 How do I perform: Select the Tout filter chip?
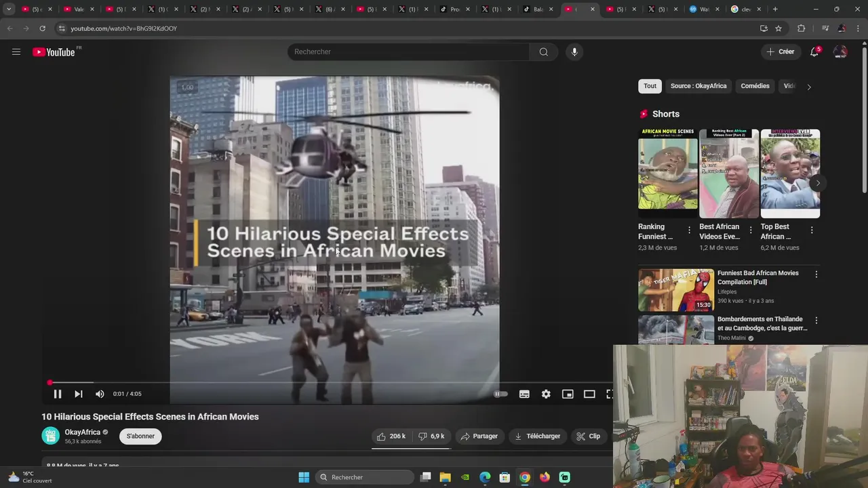coord(650,86)
